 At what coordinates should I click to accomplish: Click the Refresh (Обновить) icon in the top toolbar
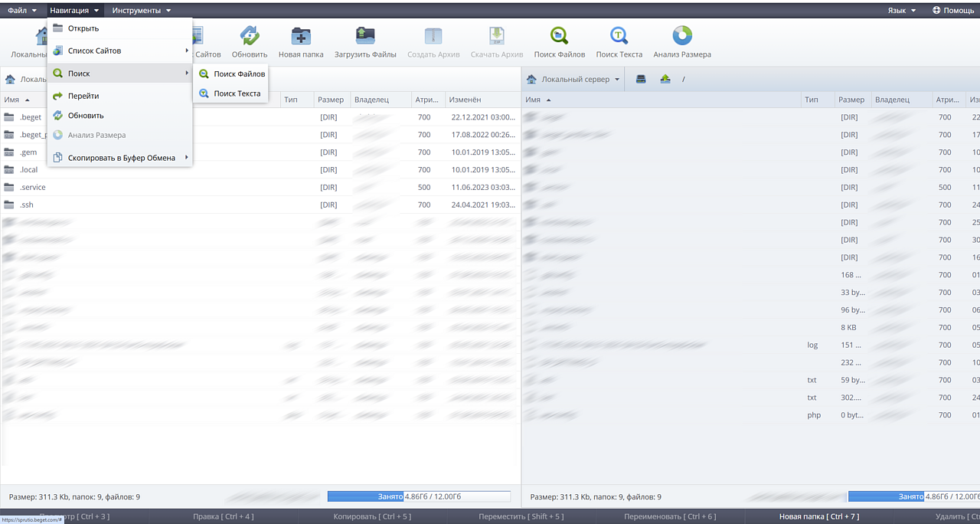click(x=250, y=37)
